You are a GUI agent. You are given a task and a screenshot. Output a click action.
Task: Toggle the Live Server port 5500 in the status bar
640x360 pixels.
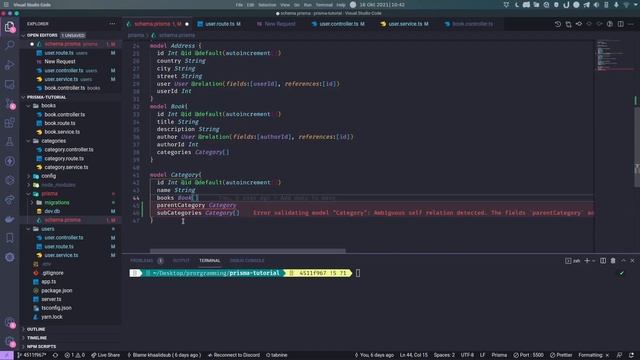[x=528, y=355]
